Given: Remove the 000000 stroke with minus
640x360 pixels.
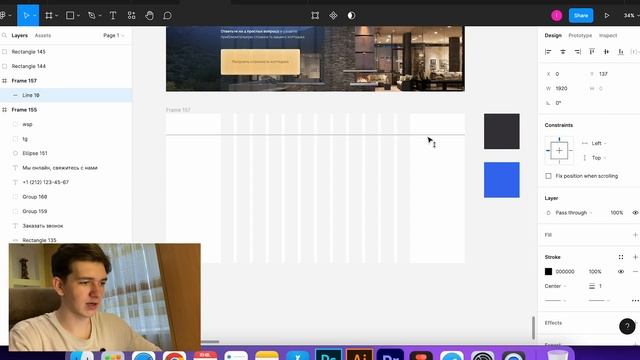Looking at the screenshot, I should [x=635, y=271].
